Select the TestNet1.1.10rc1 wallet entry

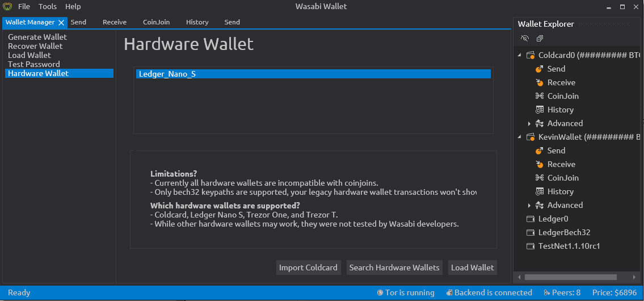click(569, 246)
